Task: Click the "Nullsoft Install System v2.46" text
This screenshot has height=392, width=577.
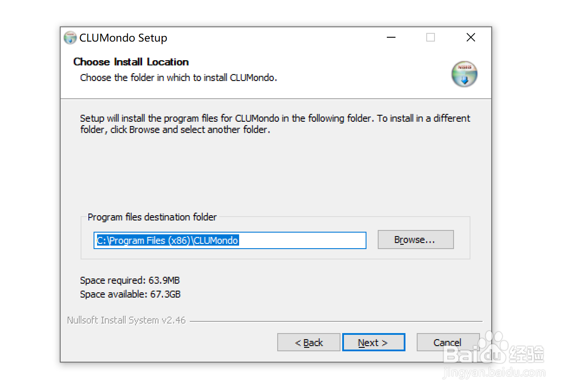Action: [126, 321]
